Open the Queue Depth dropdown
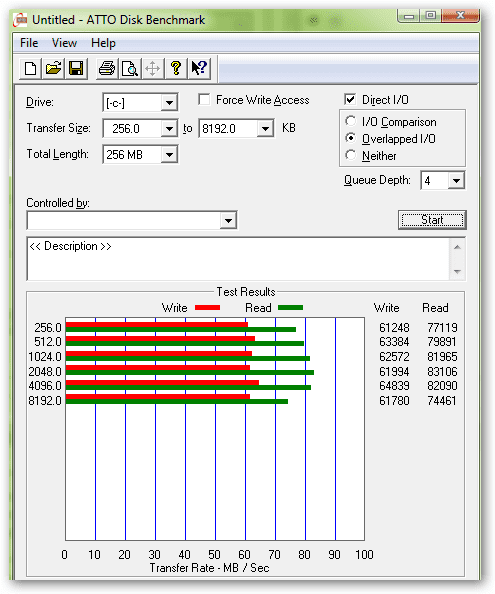Screen dimensions: 495x594 tap(456, 181)
